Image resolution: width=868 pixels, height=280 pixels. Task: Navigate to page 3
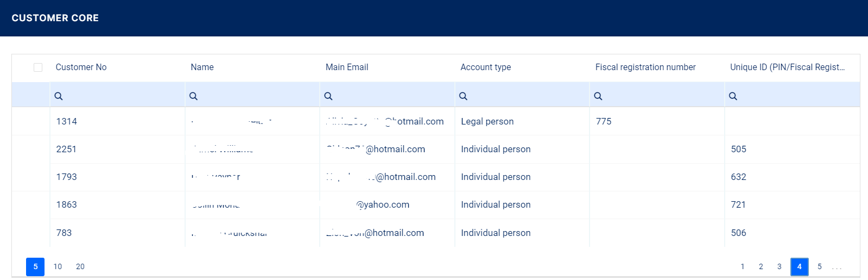pos(780,266)
